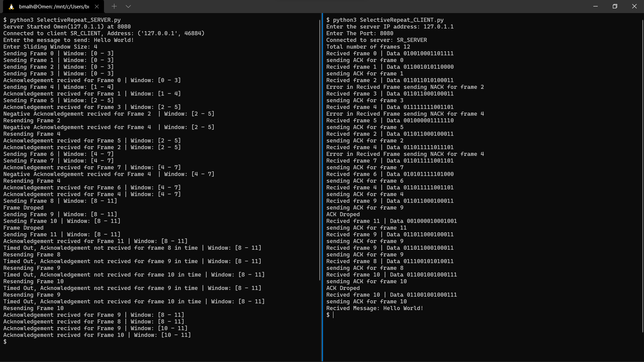This screenshot has width=644, height=362.
Task: Click the maximize/restore icon in the title bar
Action: click(615, 6)
